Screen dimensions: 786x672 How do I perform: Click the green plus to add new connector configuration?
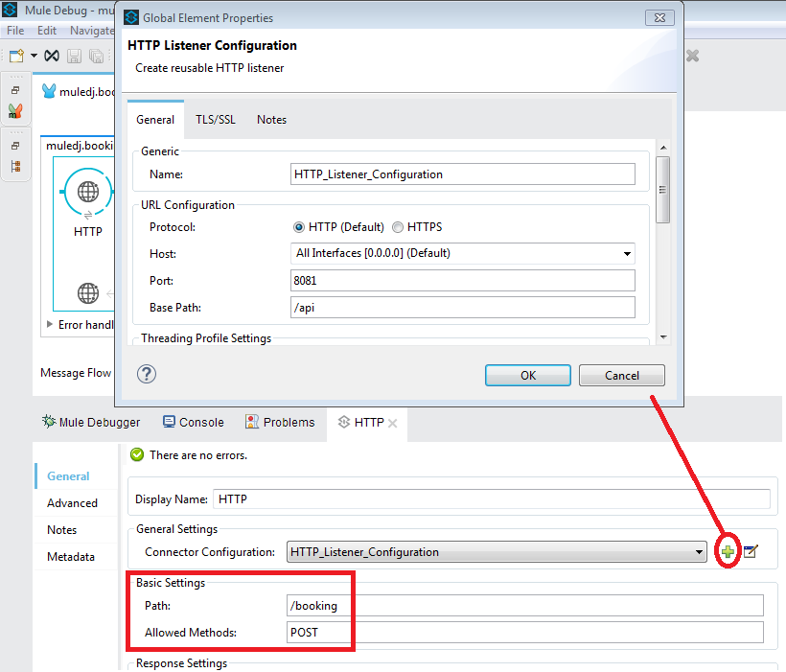point(728,550)
